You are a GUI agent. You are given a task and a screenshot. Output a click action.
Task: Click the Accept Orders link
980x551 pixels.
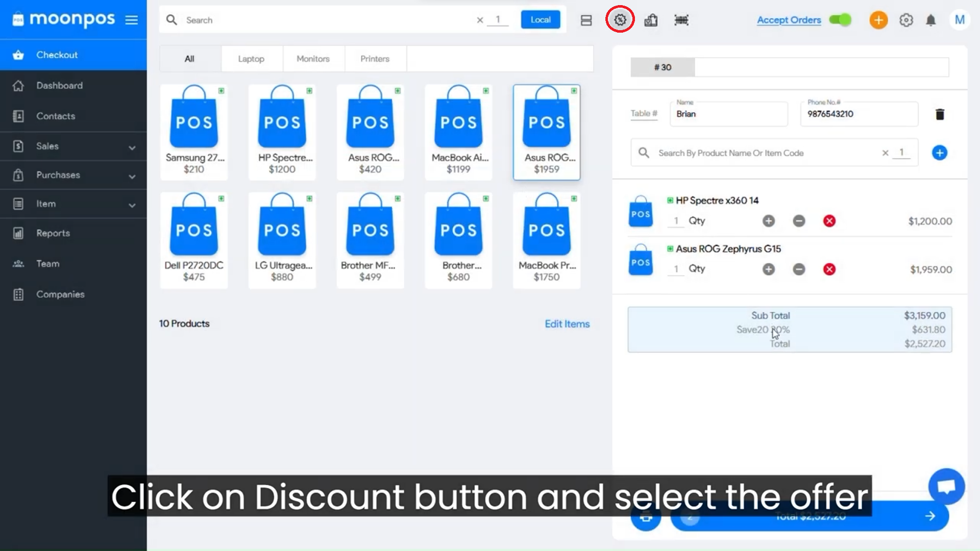[789, 20]
